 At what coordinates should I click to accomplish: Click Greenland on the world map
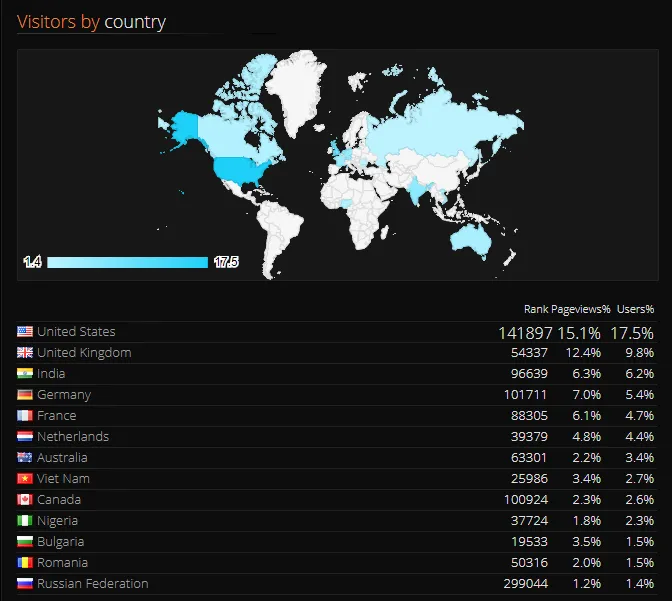(x=298, y=90)
